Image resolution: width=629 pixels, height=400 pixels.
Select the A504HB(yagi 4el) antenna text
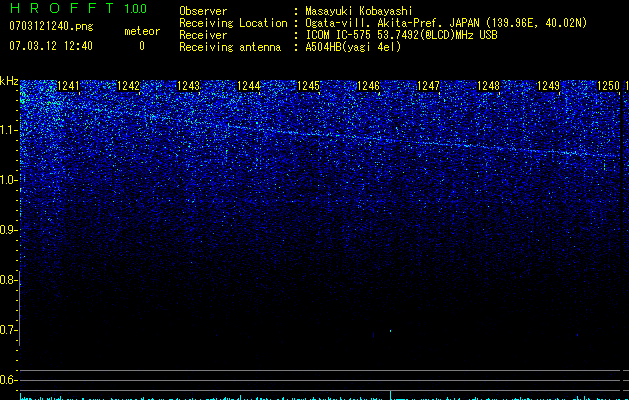coord(353,47)
